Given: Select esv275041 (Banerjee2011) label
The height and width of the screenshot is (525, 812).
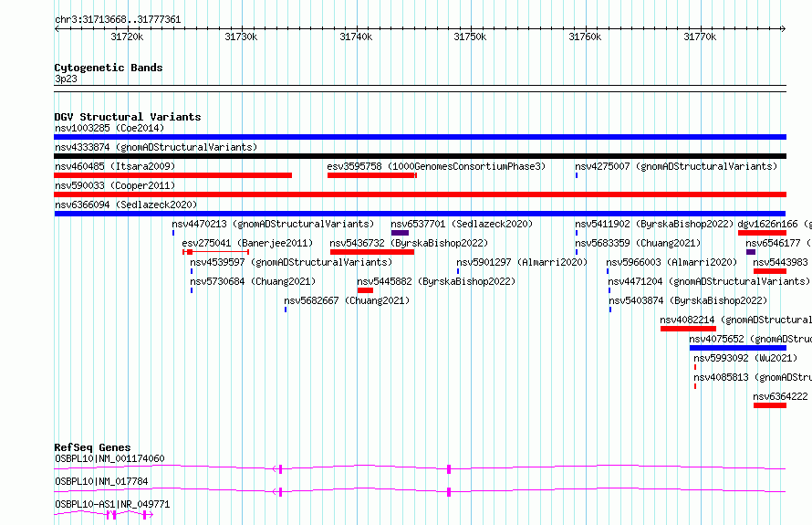Looking at the screenshot, I should (x=247, y=243).
